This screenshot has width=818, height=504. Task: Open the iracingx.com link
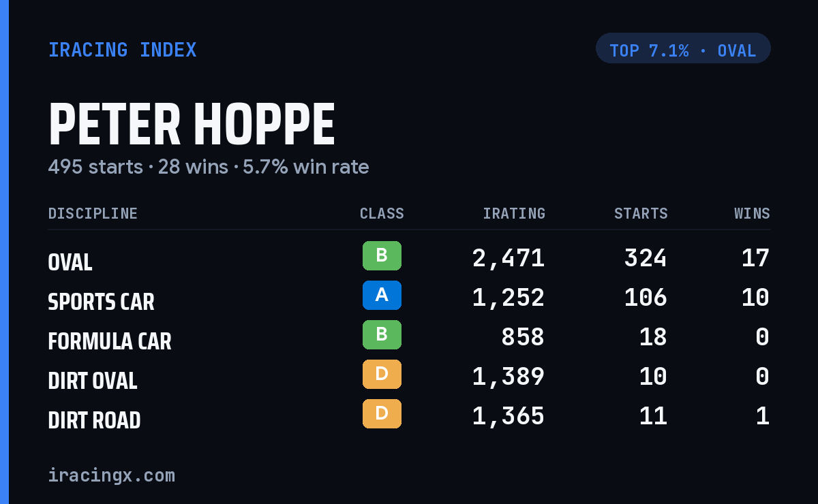(111, 475)
